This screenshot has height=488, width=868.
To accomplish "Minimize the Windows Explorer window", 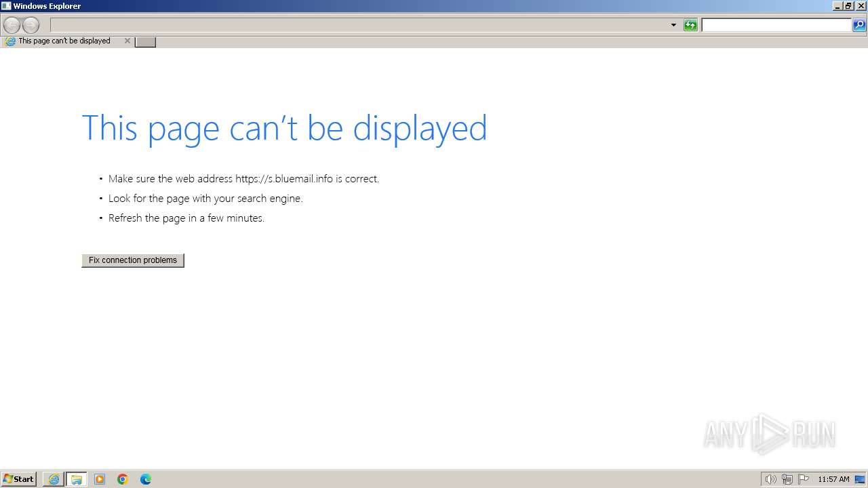I will coord(837,6).
